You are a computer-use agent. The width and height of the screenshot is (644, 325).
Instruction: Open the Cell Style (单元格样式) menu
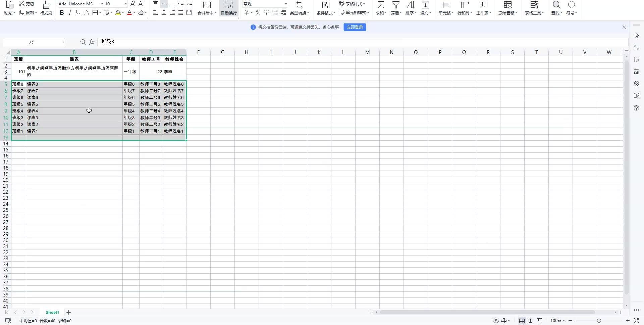[354, 13]
